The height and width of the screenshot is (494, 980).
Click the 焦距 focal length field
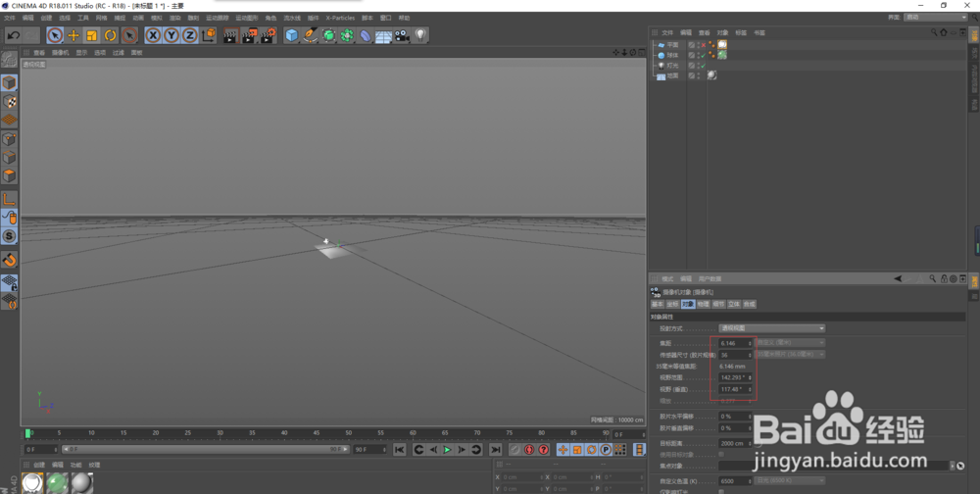tap(736, 343)
